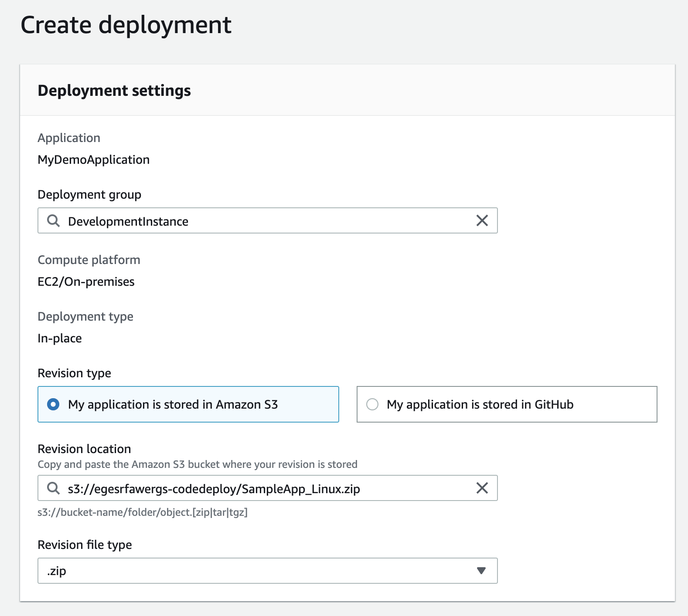
Task: Select My application is stored in GitHub
Action: pos(507,404)
